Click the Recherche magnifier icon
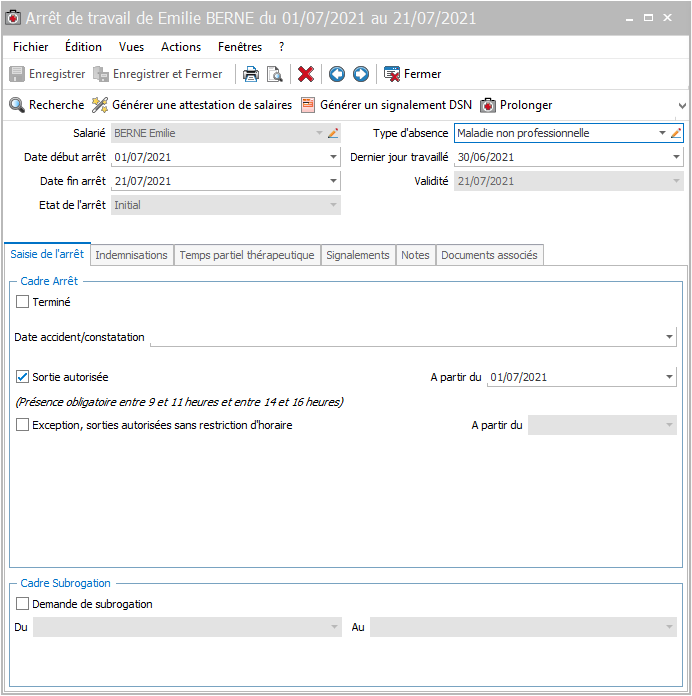The image size is (692, 696). [x=17, y=105]
